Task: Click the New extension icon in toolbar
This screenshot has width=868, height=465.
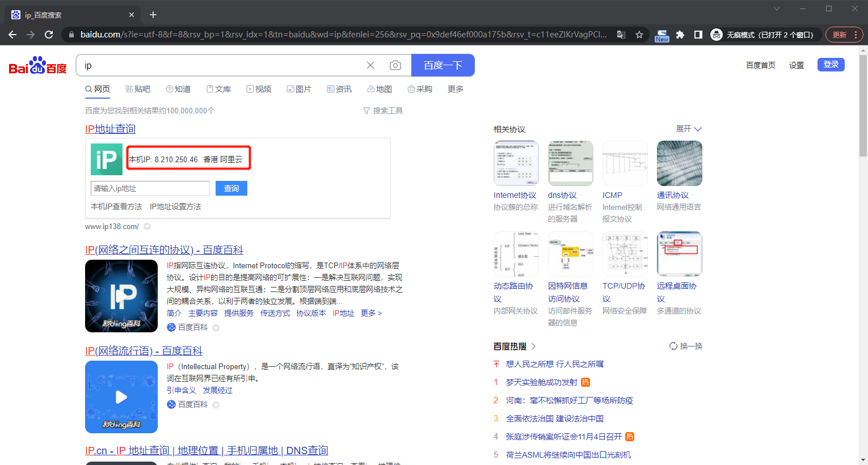Action: coord(661,35)
